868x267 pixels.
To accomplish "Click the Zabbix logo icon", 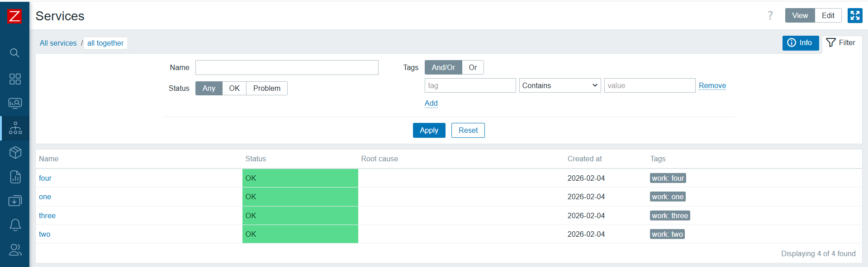I will (x=14, y=16).
